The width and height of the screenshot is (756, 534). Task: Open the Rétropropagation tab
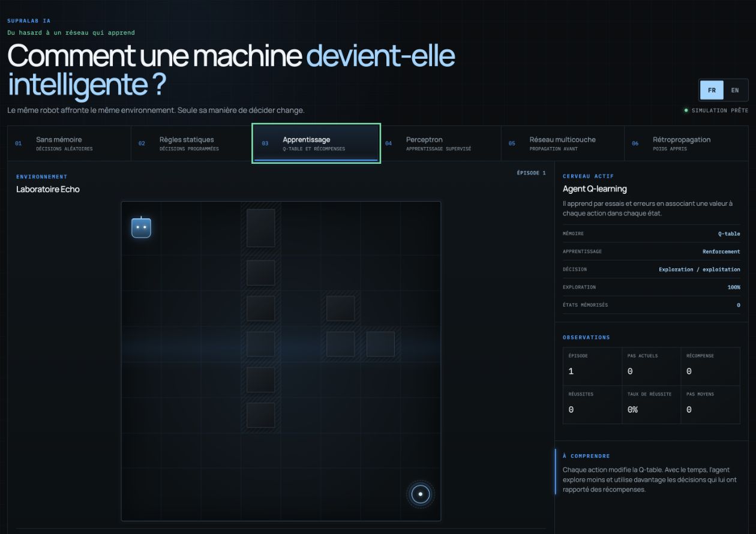pos(686,143)
